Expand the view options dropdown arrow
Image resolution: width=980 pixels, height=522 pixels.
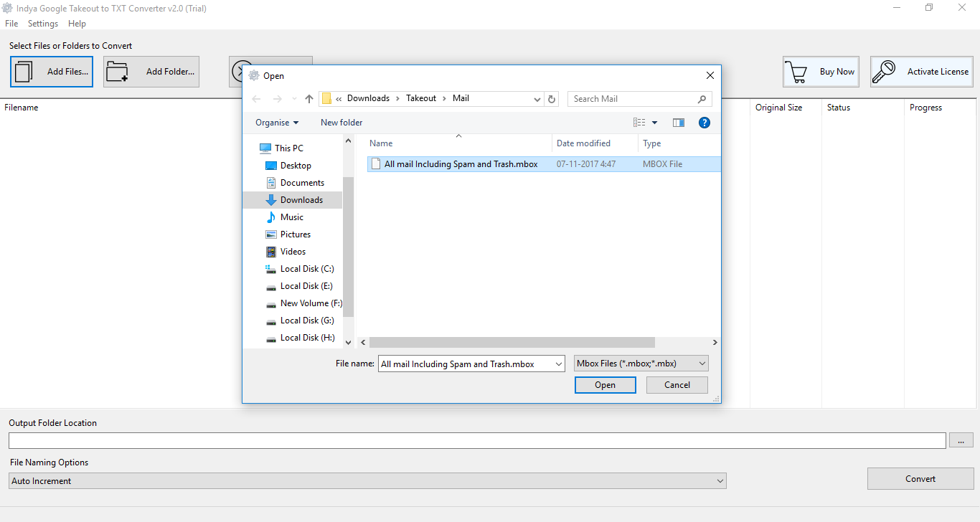pyautogui.click(x=655, y=123)
